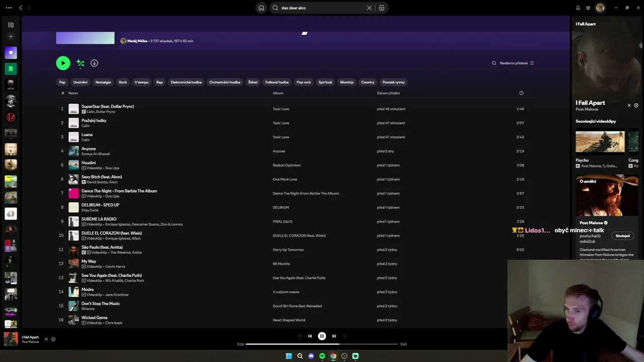This screenshot has width=644, height=362.
Task: Filter by Folková hudba chip
Action: click(x=277, y=82)
